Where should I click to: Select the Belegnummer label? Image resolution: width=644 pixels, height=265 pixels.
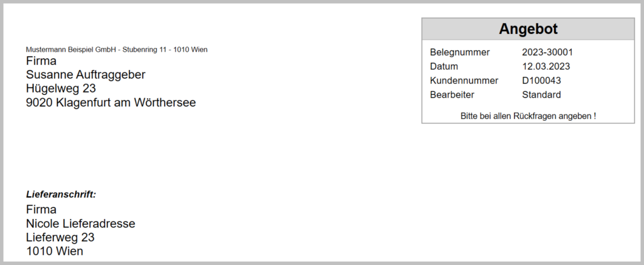460,52
